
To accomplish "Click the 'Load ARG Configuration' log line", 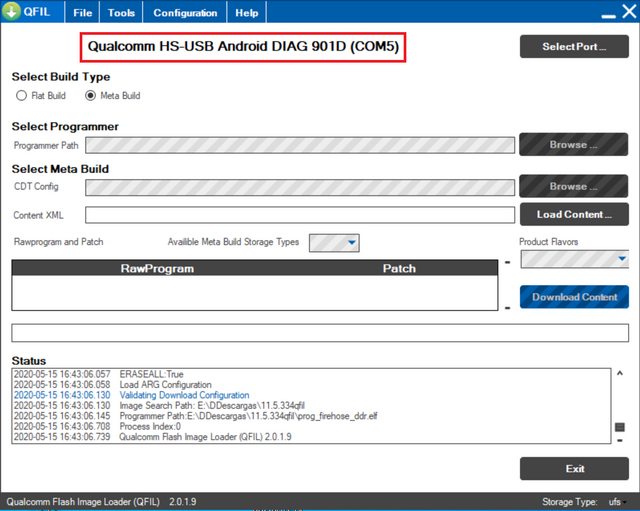I will [x=112, y=384].
